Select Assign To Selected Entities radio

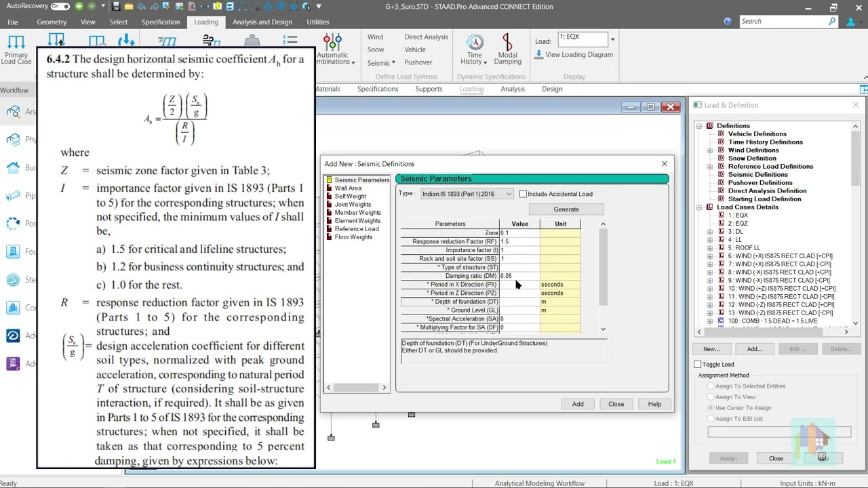point(711,386)
